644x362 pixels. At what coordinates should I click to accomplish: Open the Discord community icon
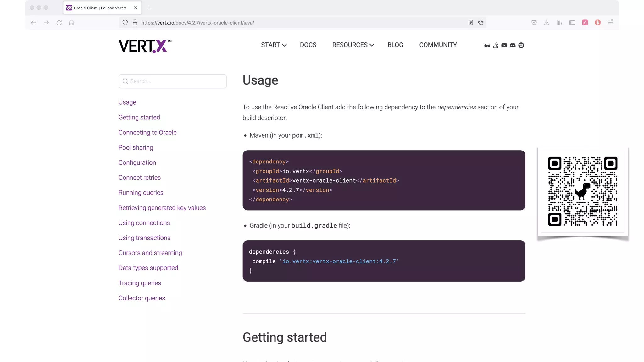[x=513, y=45]
